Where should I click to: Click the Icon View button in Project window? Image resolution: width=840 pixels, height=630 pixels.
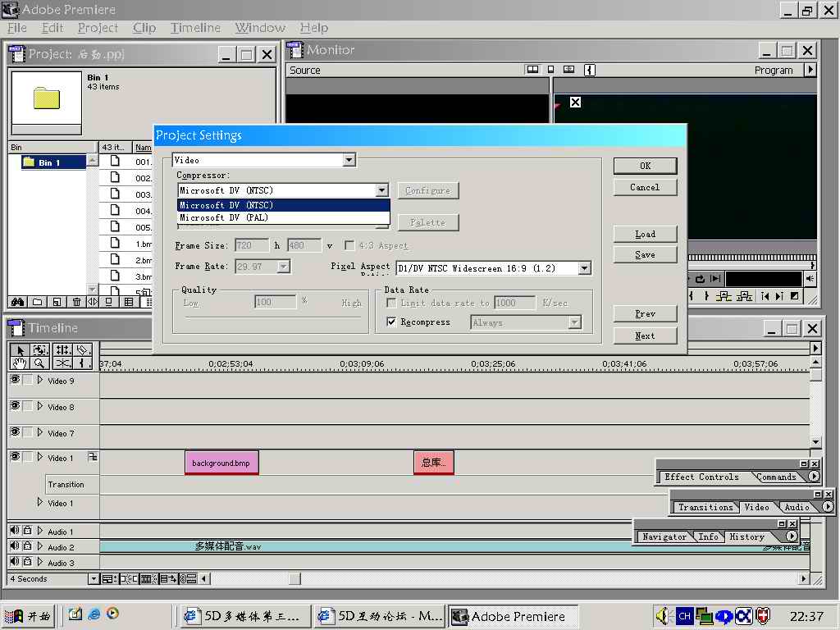109,302
